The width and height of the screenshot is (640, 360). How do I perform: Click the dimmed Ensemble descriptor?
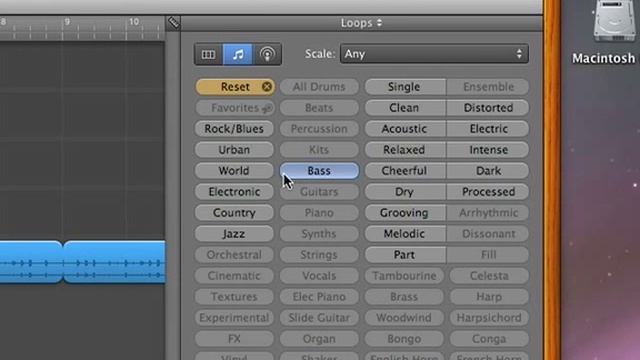point(488,87)
